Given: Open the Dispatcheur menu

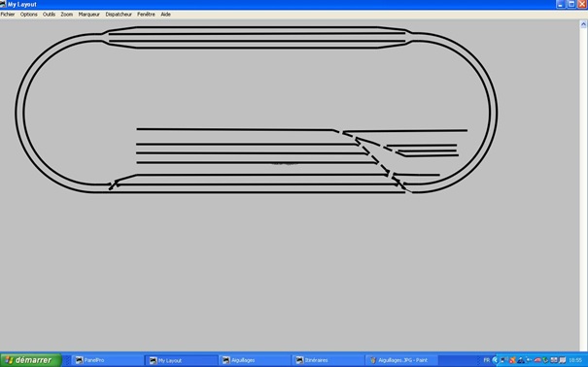Looking at the screenshot, I should pos(119,15).
